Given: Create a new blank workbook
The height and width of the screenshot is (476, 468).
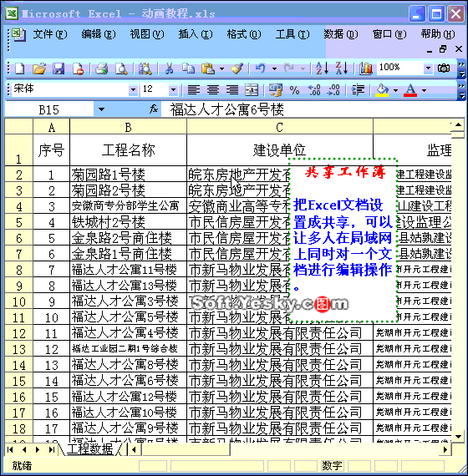Looking at the screenshot, I should pyautogui.click(x=20, y=68).
